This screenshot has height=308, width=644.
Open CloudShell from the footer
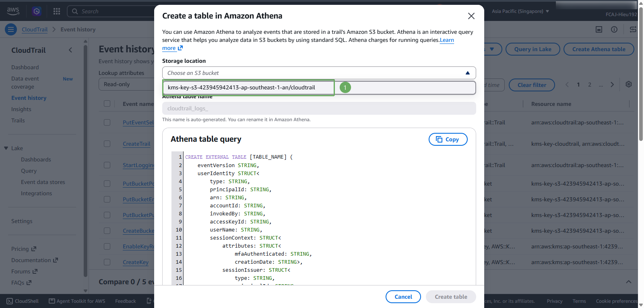point(23,301)
